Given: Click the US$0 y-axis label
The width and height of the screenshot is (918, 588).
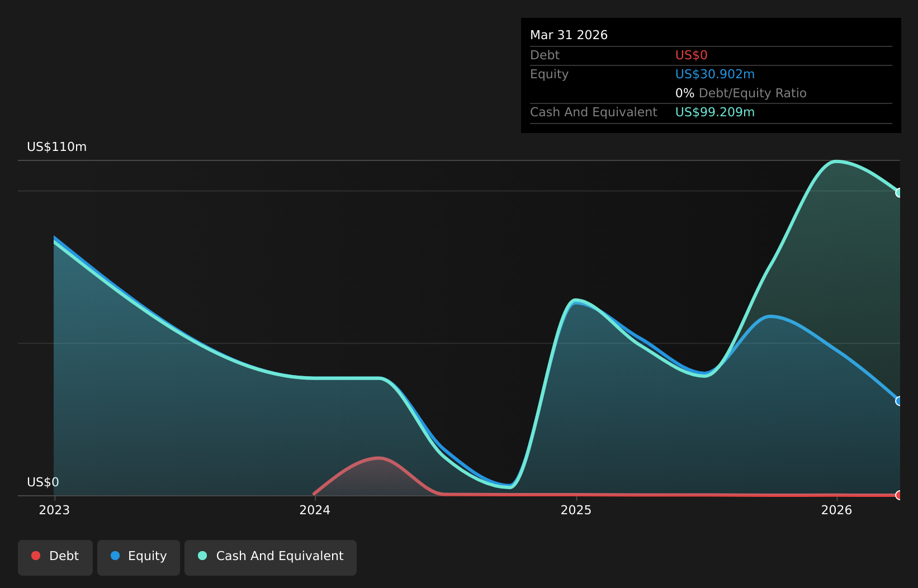Looking at the screenshot, I should 43,482.
